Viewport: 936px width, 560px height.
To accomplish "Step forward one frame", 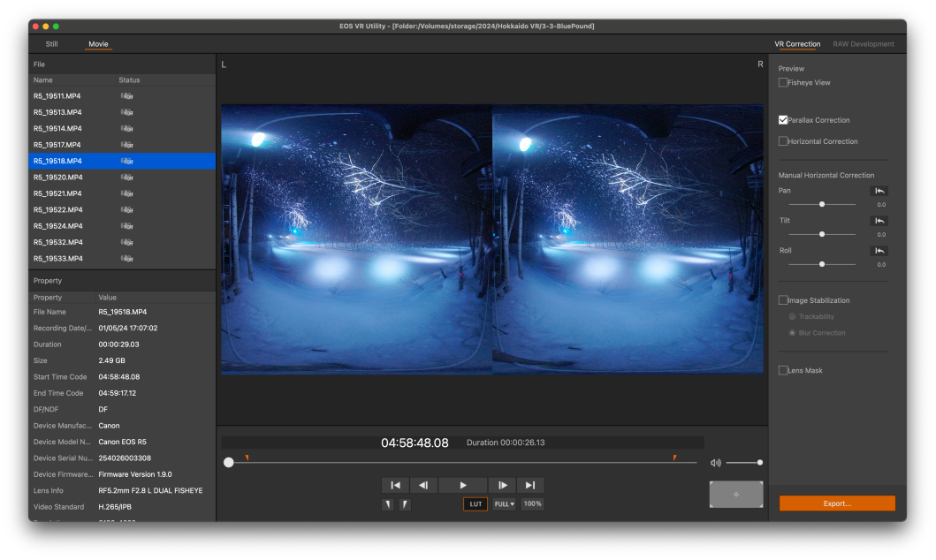I will (x=502, y=485).
